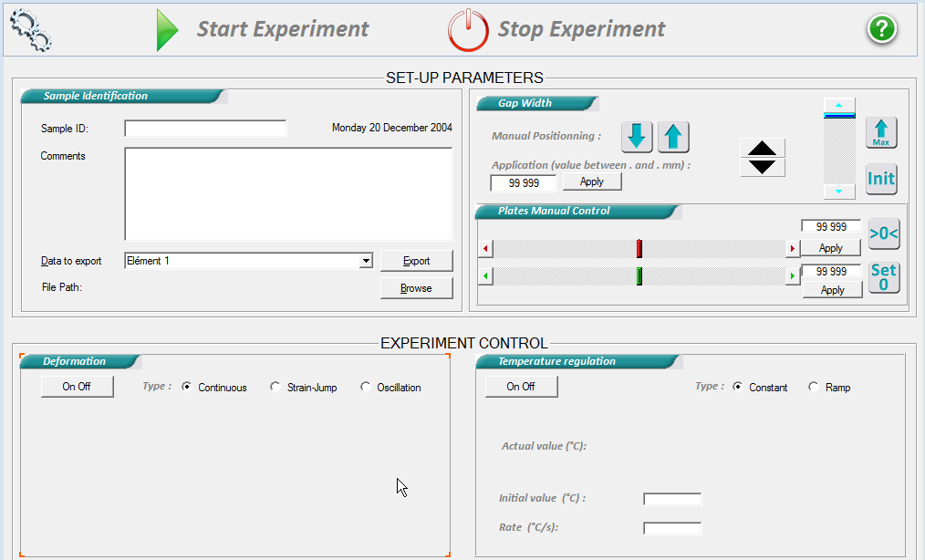Click the Set 0 plates icon
925x560 pixels.
pyautogui.click(x=883, y=276)
